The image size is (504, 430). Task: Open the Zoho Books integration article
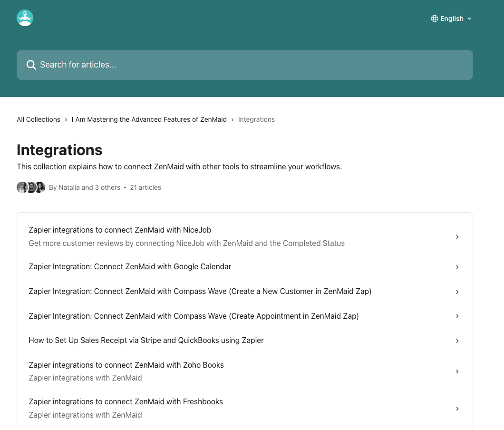pyautogui.click(x=126, y=365)
